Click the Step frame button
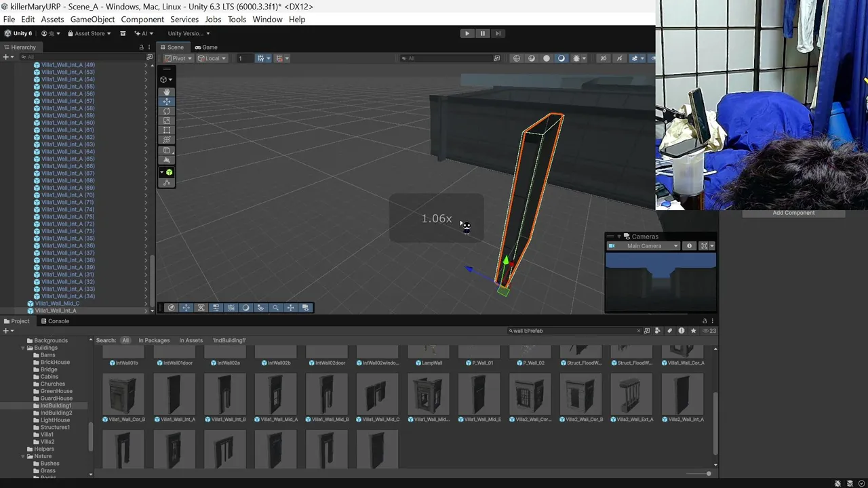The height and width of the screenshot is (488, 868). point(498,33)
